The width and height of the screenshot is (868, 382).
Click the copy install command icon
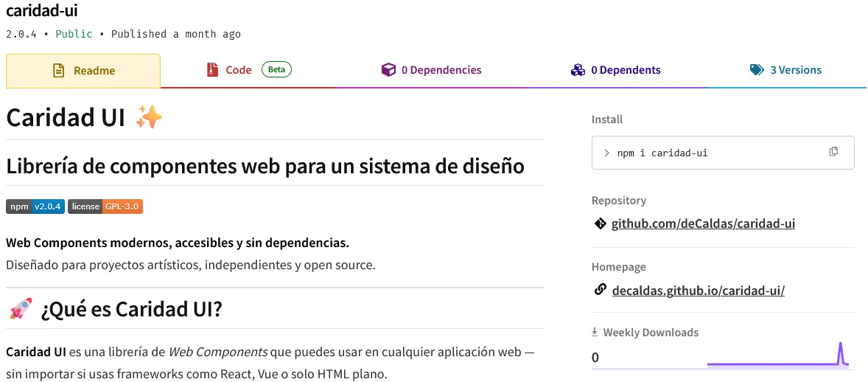pos(833,152)
